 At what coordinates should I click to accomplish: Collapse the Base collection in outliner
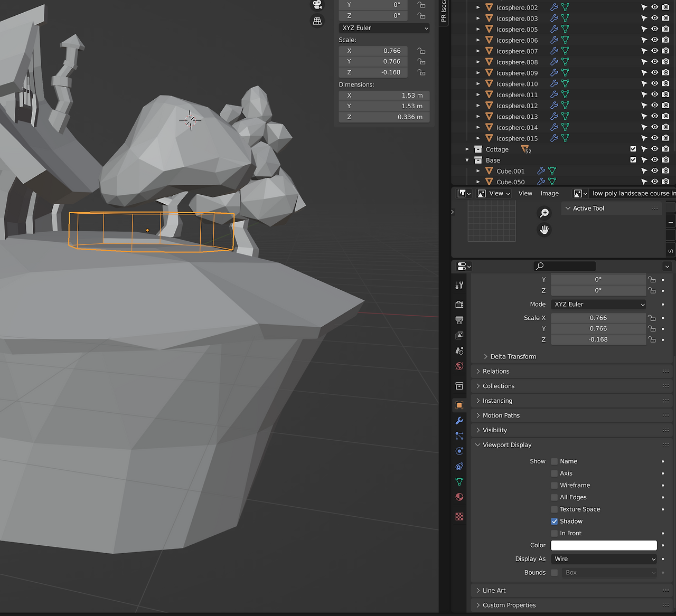[x=467, y=160]
